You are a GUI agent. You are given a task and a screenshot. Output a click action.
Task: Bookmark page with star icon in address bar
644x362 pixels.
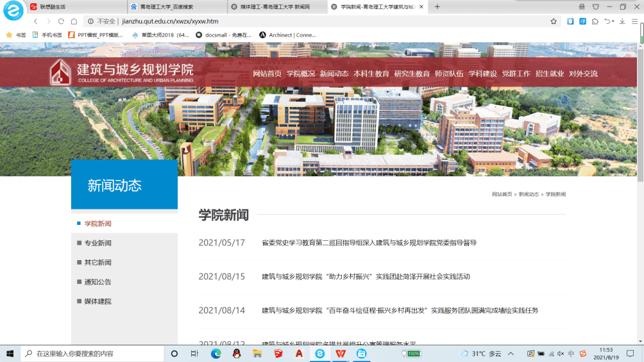(x=554, y=21)
